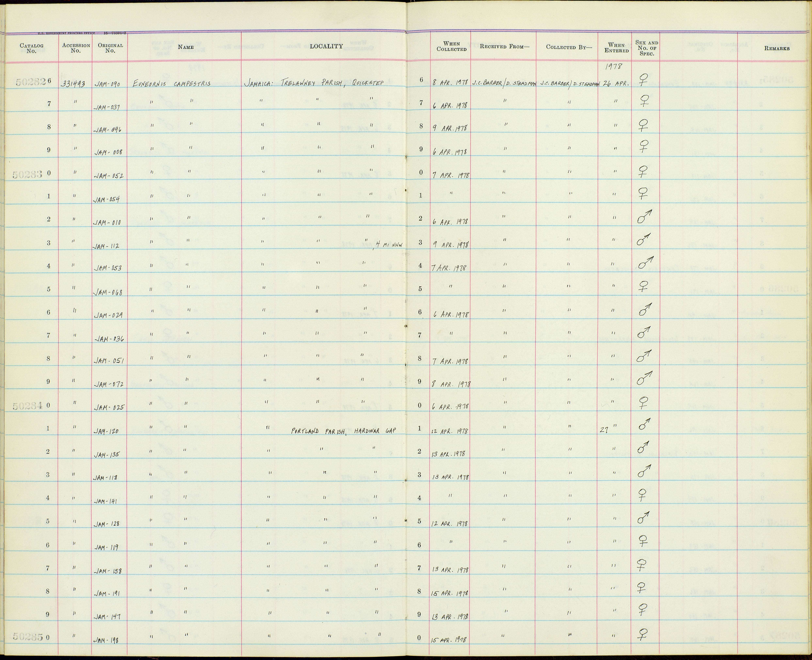The image size is (812, 660).
Task: Click original number "JAM-128"
Action: (106, 524)
